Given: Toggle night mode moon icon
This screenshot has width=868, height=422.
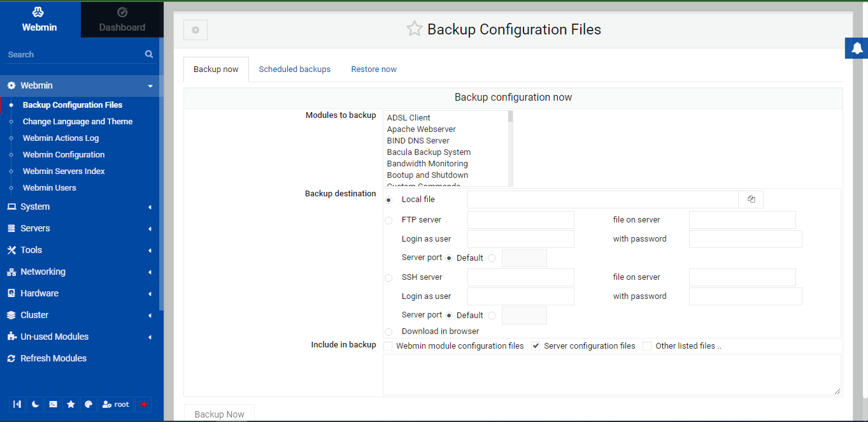Looking at the screenshot, I should (35, 404).
